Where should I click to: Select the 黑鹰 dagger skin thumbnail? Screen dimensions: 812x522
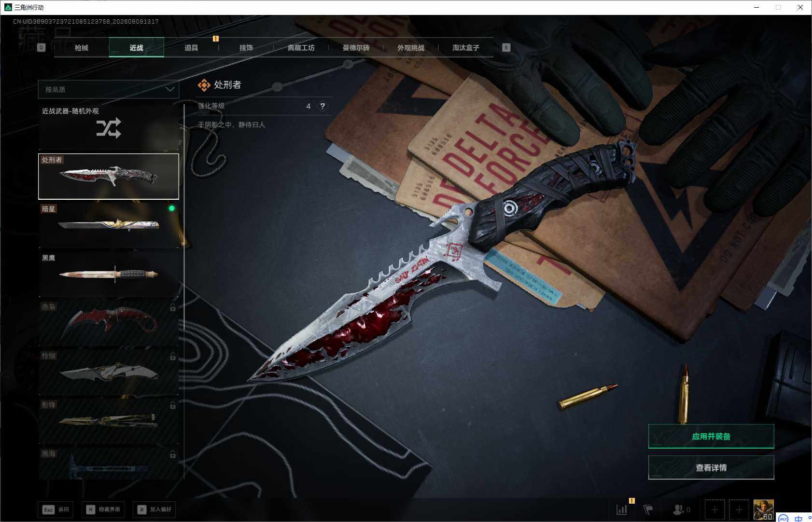point(109,274)
